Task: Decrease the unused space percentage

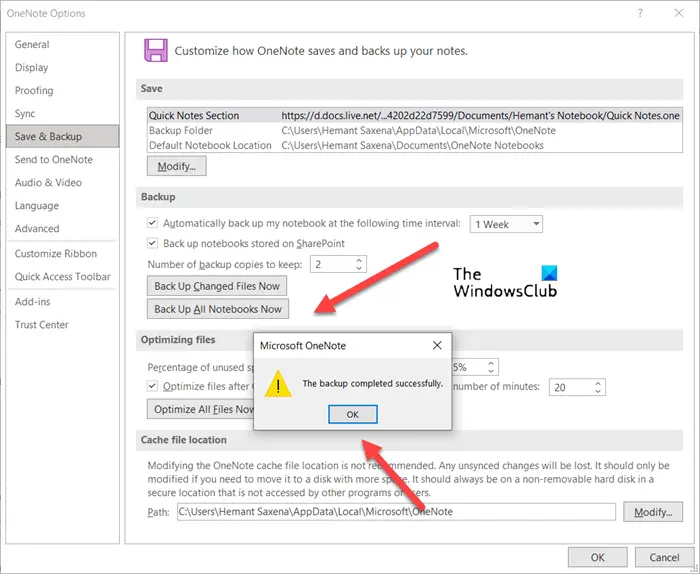Action: (x=491, y=371)
